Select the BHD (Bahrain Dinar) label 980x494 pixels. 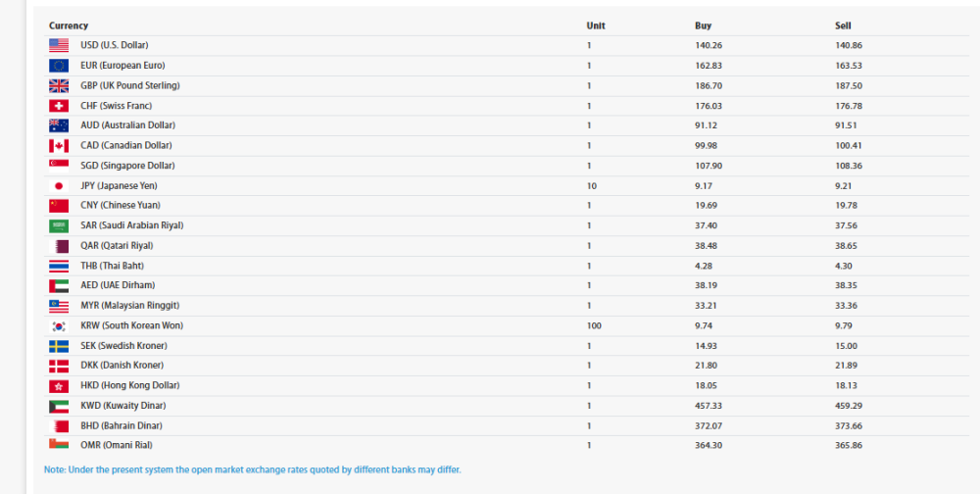122,425
